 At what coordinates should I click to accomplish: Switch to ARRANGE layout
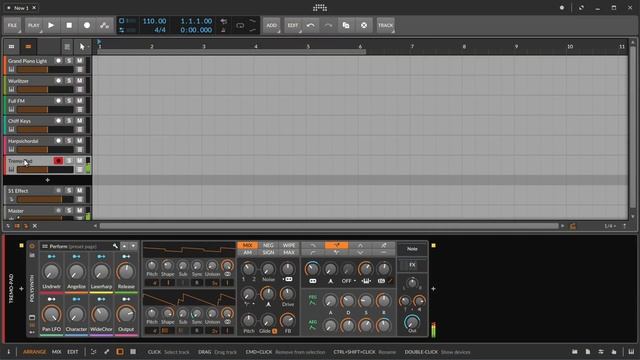(x=34, y=352)
